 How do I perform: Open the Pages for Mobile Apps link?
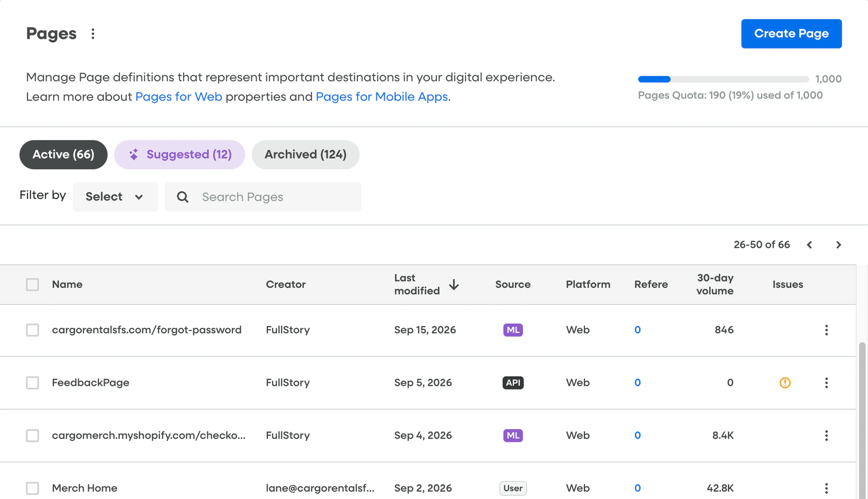(x=382, y=97)
